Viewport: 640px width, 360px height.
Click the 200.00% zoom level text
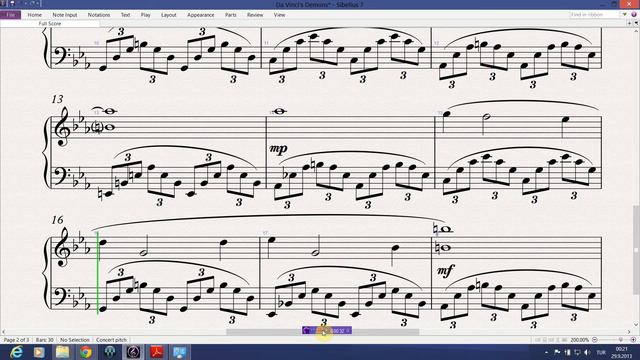click(580, 340)
